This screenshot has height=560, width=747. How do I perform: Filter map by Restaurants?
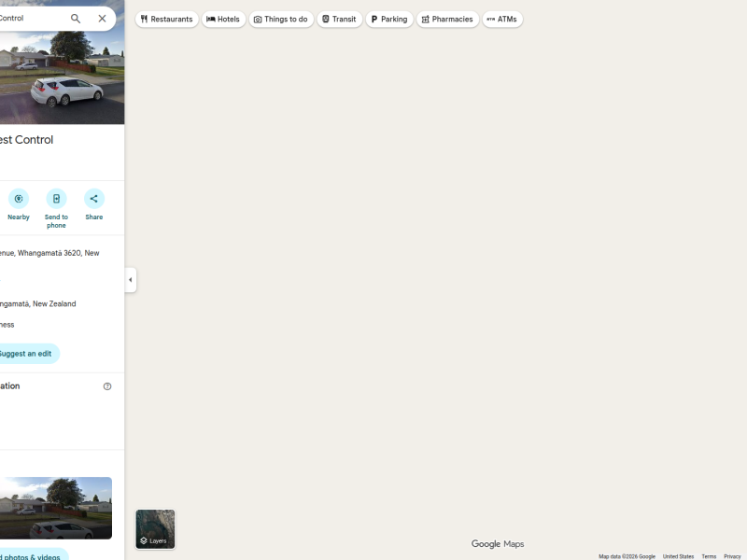[167, 19]
